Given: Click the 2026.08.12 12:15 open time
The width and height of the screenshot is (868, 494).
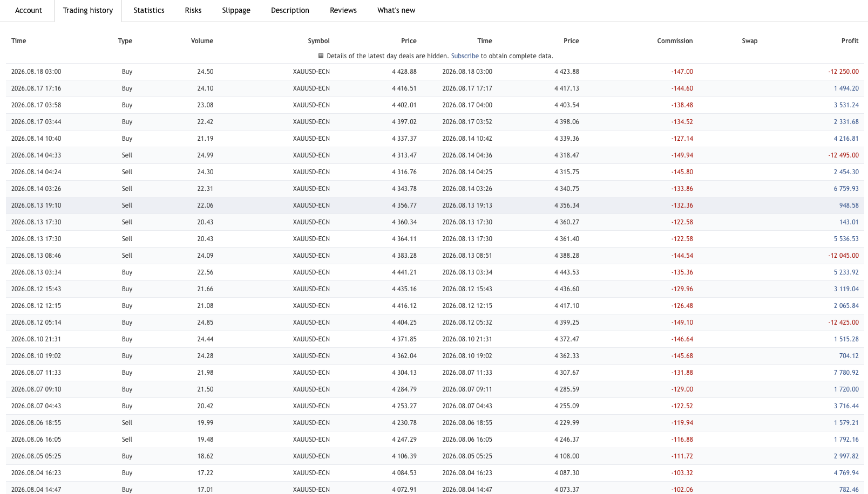Looking at the screenshot, I should pos(36,306).
